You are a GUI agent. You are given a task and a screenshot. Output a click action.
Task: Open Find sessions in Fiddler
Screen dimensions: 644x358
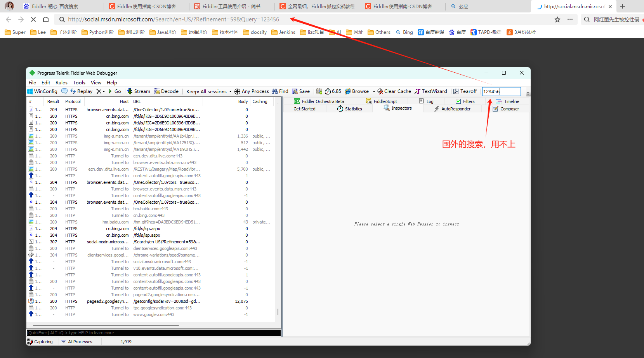280,91
